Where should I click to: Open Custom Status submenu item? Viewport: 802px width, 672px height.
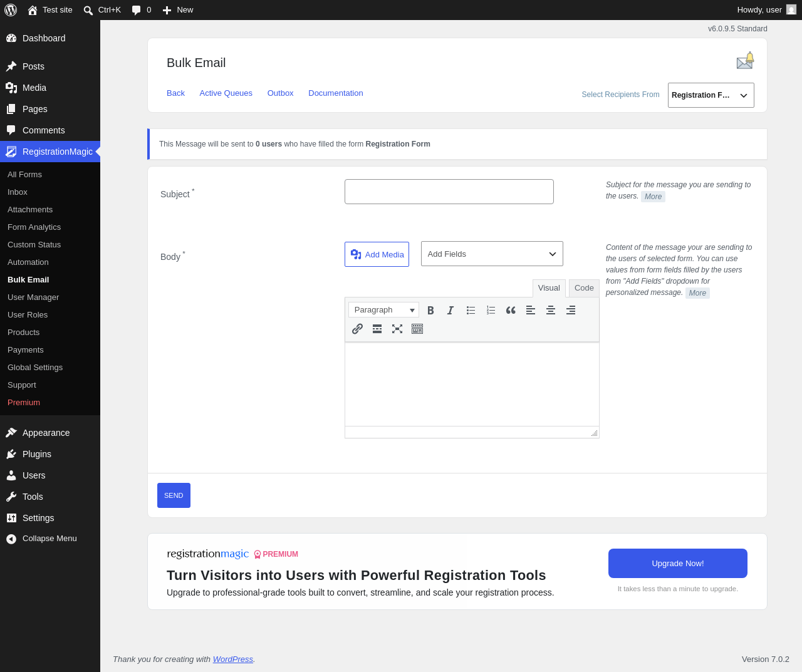pyautogui.click(x=50, y=245)
